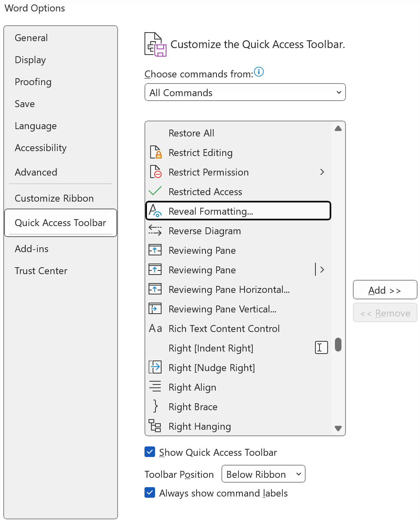The width and height of the screenshot is (420, 523).
Task: Select the Rich Text Content Control text
Action: (224, 329)
